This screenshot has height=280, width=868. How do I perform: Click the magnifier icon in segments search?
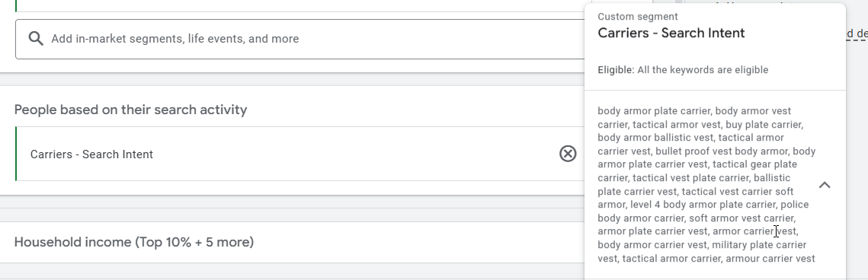[36, 39]
